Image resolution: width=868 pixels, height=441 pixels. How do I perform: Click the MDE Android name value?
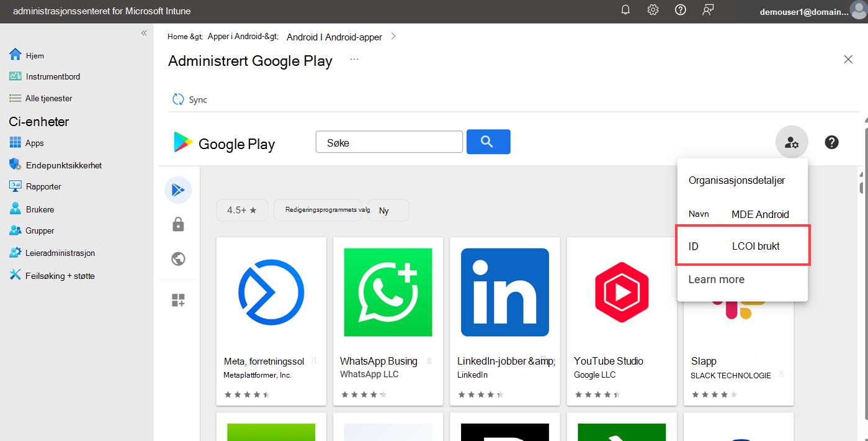pos(760,214)
